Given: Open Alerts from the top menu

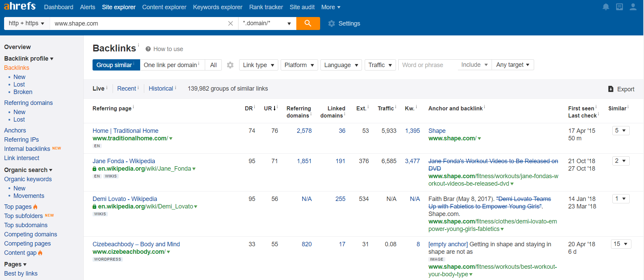Looking at the screenshot, I should click(87, 7).
